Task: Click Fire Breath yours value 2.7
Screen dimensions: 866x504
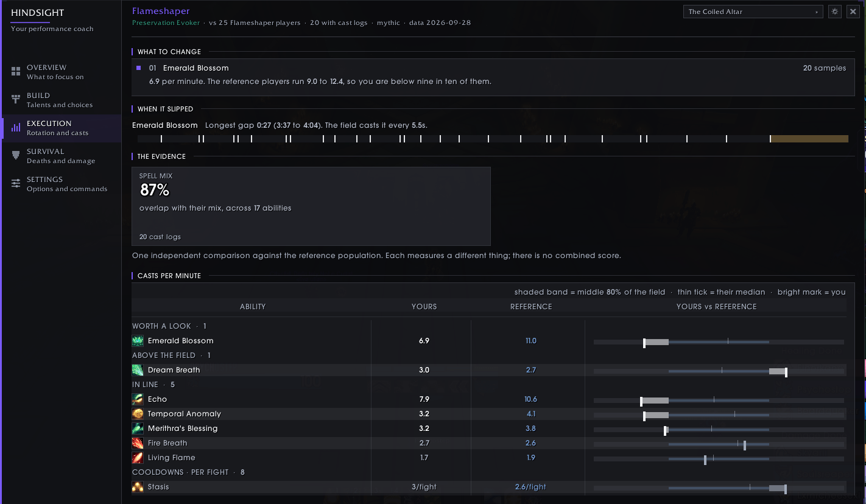Action: click(424, 443)
